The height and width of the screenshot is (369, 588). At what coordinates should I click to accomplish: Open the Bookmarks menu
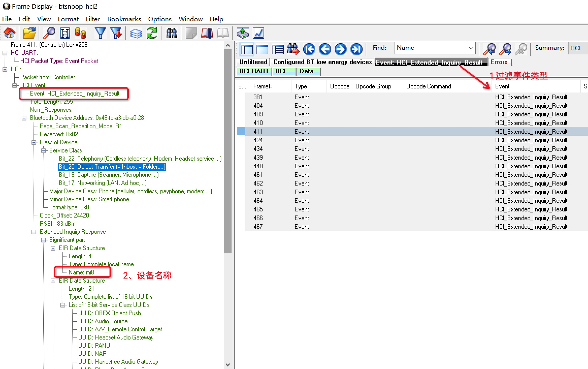pos(124,19)
